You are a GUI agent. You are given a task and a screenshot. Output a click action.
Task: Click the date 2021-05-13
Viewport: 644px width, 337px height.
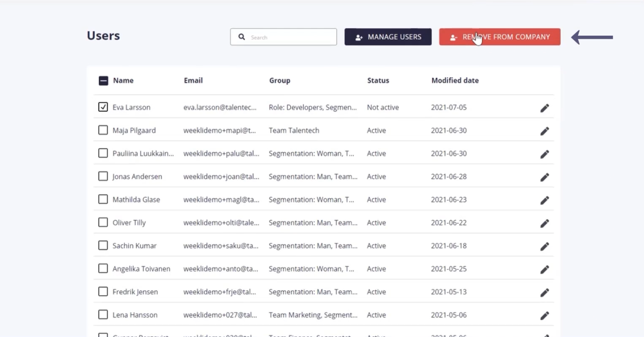click(x=449, y=292)
